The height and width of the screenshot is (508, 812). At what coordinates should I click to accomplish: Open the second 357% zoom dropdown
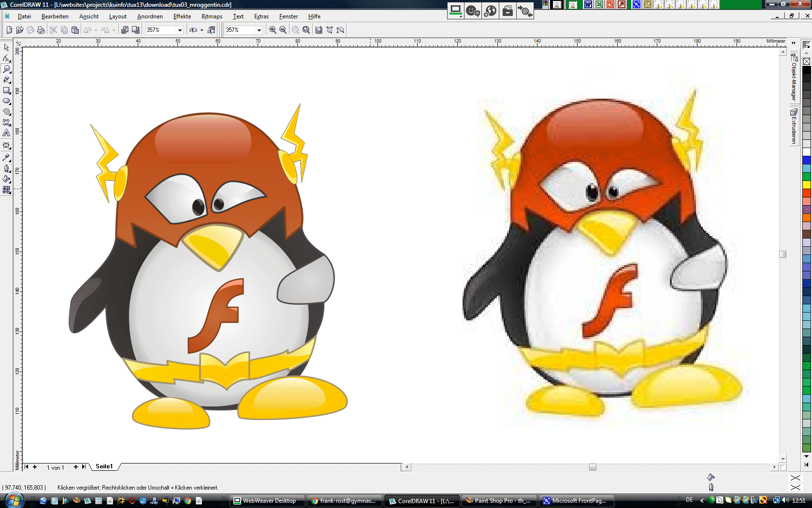[x=259, y=30]
